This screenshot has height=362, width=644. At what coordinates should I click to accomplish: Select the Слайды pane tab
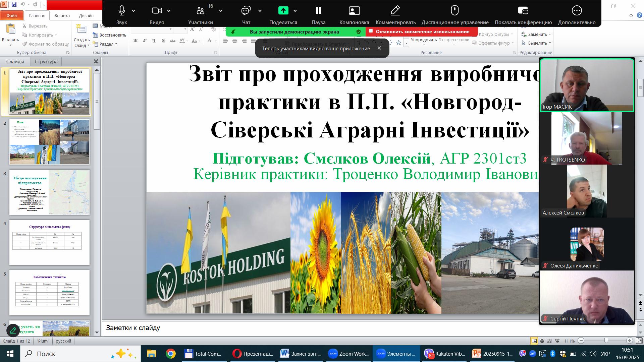coord(15,62)
